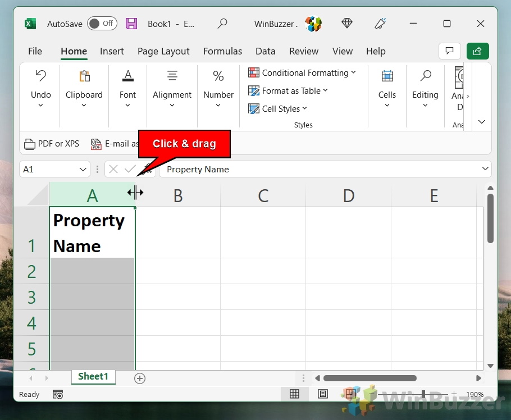Start macro recording from the status bar
This screenshot has width=511, height=420.
coord(57,394)
